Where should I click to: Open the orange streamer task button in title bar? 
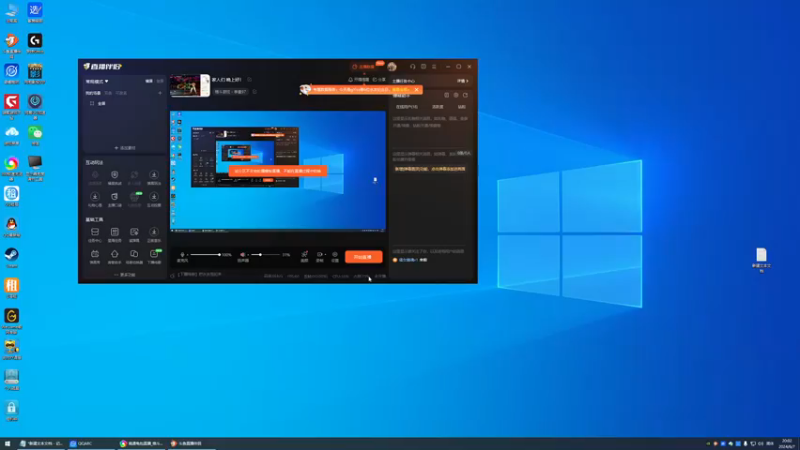point(364,67)
